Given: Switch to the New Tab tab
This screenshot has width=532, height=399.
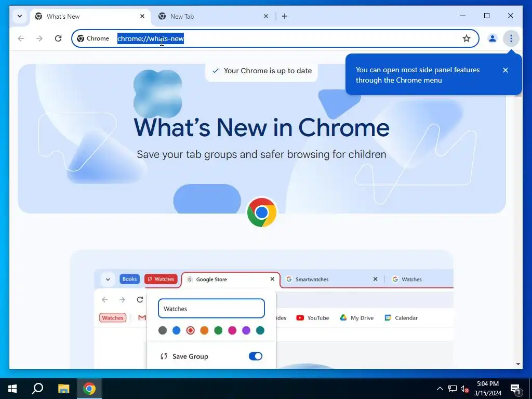Looking at the screenshot, I should [214, 16].
